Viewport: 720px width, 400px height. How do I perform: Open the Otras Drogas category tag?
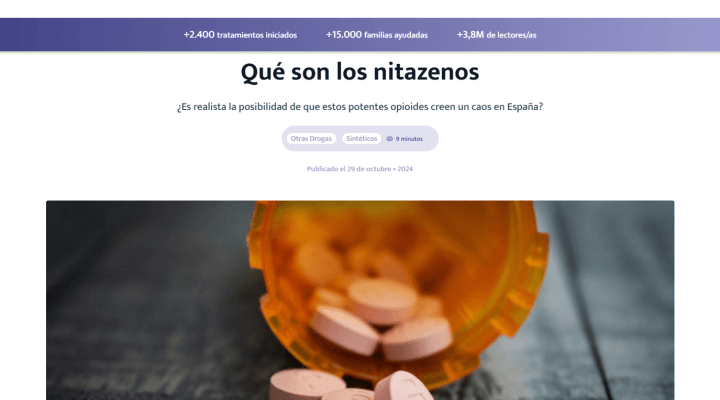[x=311, y=139]
